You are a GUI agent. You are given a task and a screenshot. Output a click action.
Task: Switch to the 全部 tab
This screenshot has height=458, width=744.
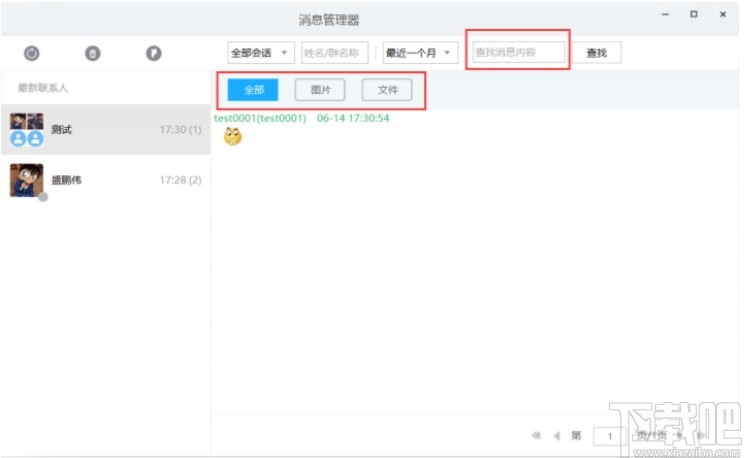(x=253, y=90)
